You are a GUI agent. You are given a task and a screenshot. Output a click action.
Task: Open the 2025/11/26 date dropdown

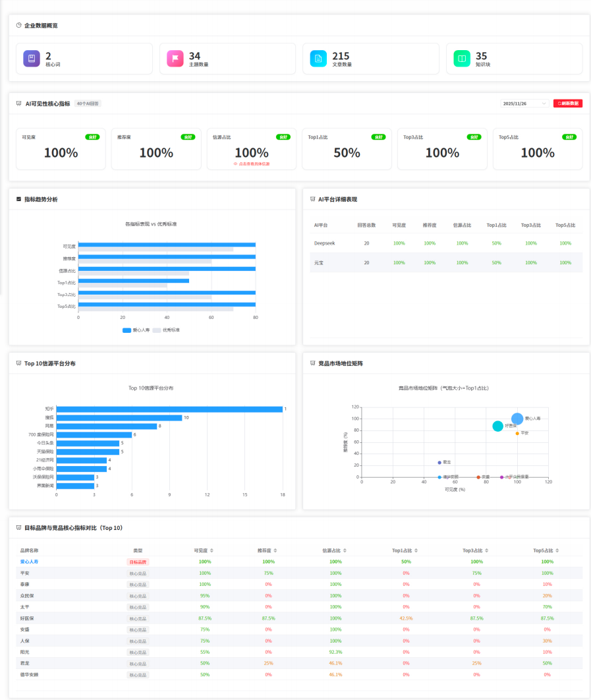point(524,103)
